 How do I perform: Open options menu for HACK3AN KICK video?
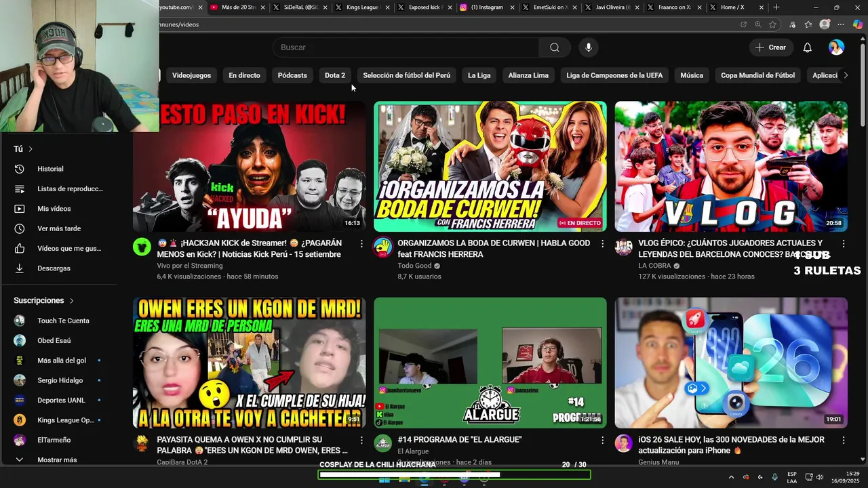click(361, 243)
